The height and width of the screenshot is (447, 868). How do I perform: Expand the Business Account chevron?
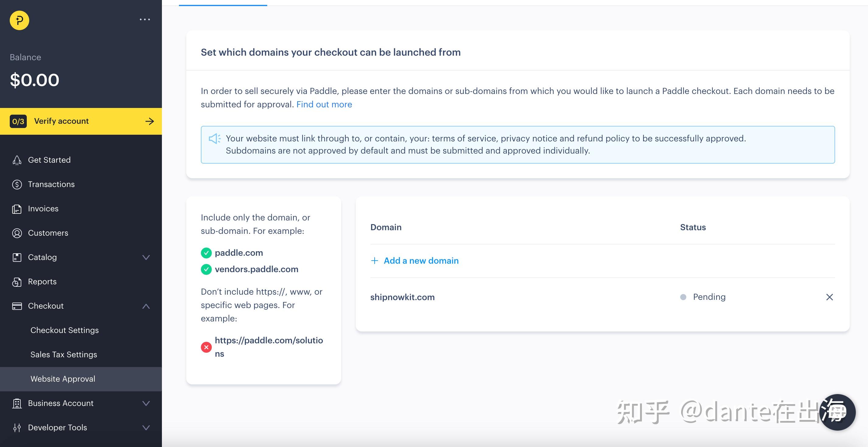click(x=146, y=403)
